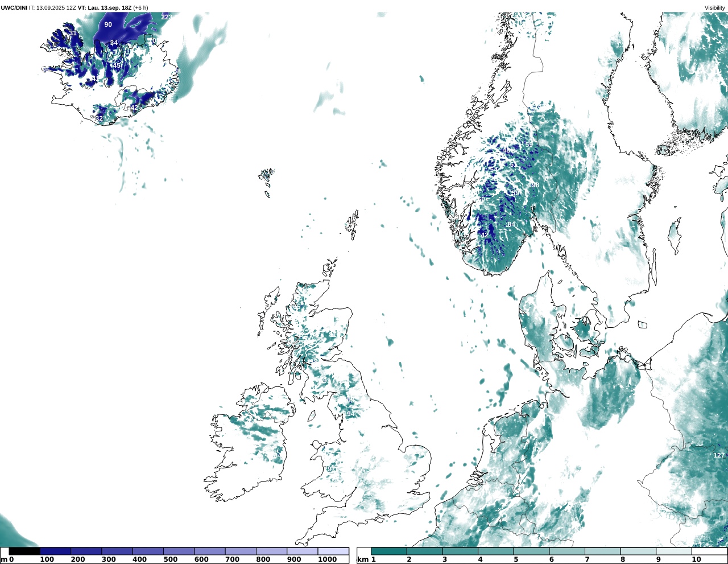Click the 'VT: Lau. 13.sep. 18Z' valid time

click(105, 7)
